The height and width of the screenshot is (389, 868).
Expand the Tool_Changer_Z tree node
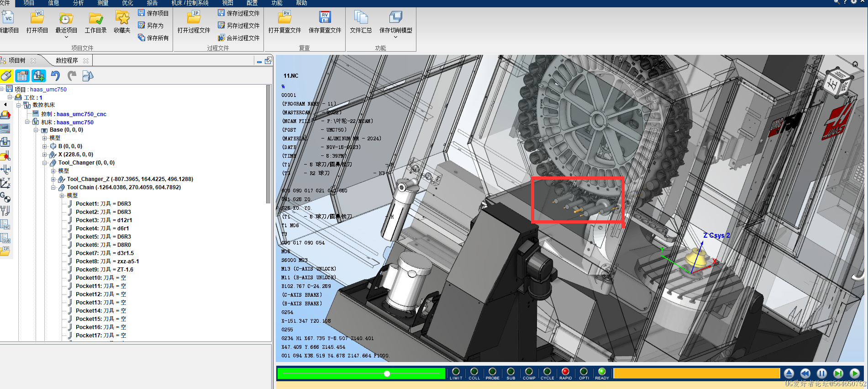[53, 179]
